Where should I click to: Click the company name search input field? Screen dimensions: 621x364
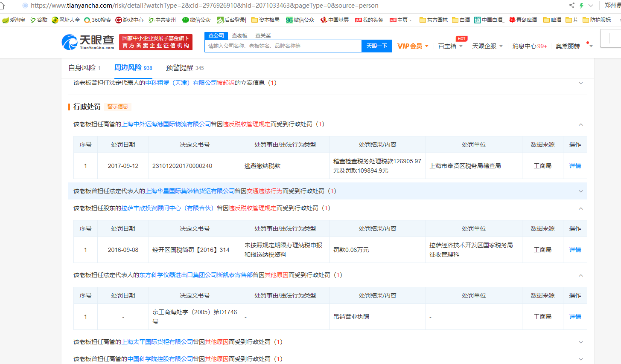click(x=283, y=46)
